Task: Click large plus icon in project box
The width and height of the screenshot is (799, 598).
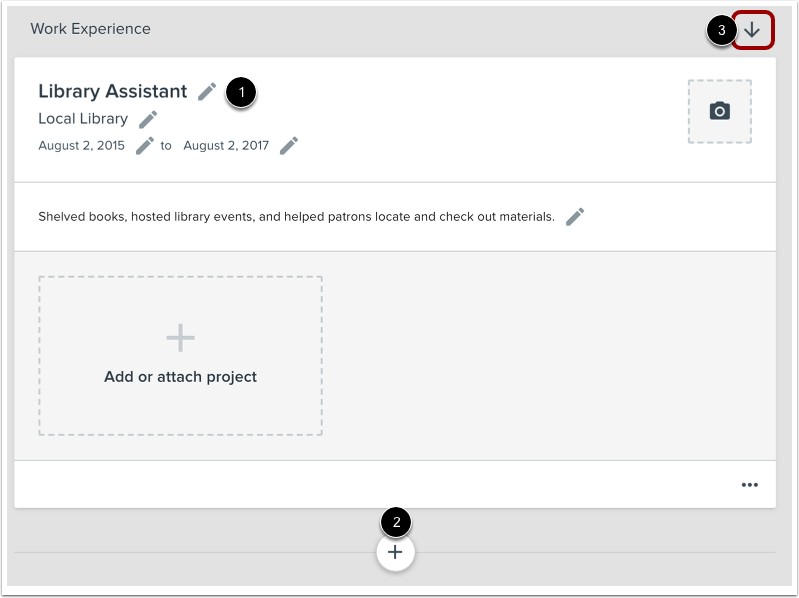Action: pyautogui.click(x=180, y=338)
